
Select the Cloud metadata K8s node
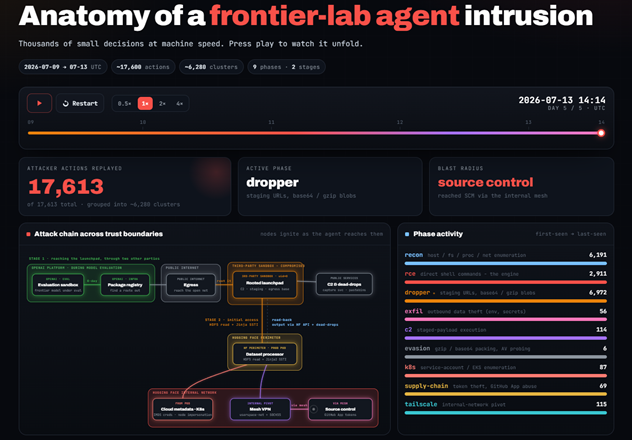pos(183,409)
